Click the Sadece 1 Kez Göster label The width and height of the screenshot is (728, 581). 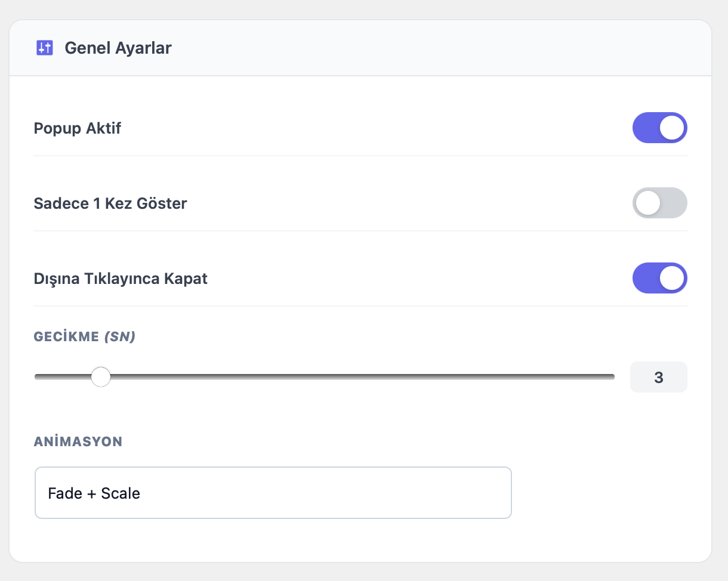pos(110,203)
